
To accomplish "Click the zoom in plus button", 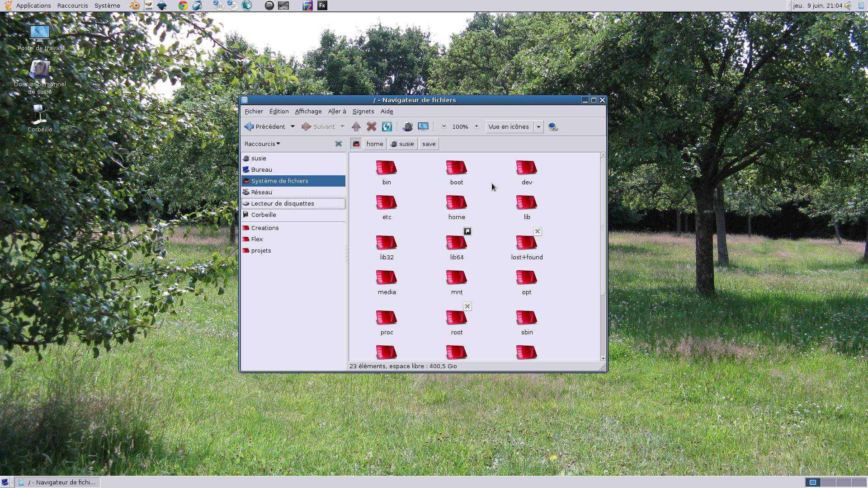I will click(x=476, y=127).
